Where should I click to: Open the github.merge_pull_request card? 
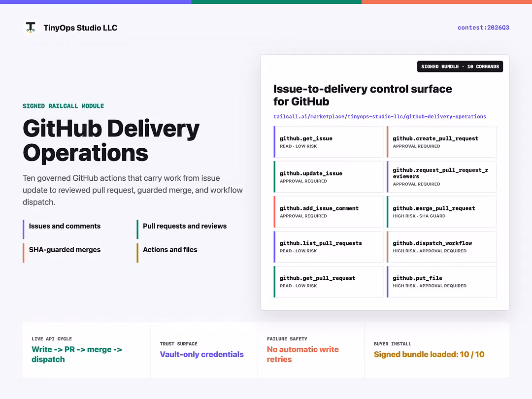click(441, 212)
